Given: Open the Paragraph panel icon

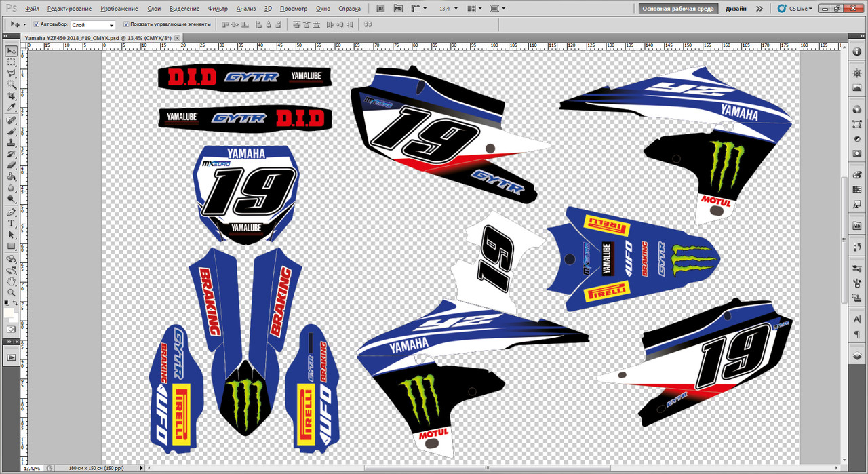Looking at the screenshot, I should pyautogui.click(x=857, y=334).
